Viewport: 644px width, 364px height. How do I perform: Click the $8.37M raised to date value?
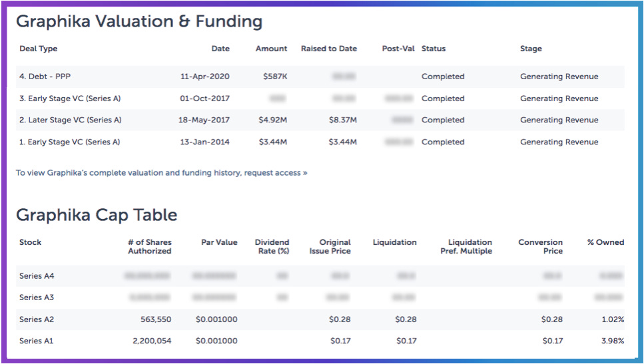click(343, 120)
